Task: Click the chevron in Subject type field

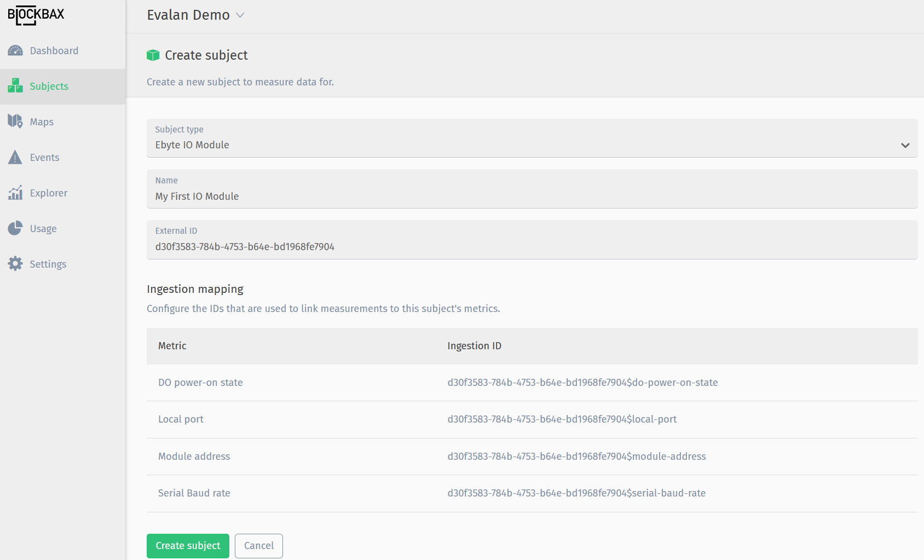Action: point(905,146)
